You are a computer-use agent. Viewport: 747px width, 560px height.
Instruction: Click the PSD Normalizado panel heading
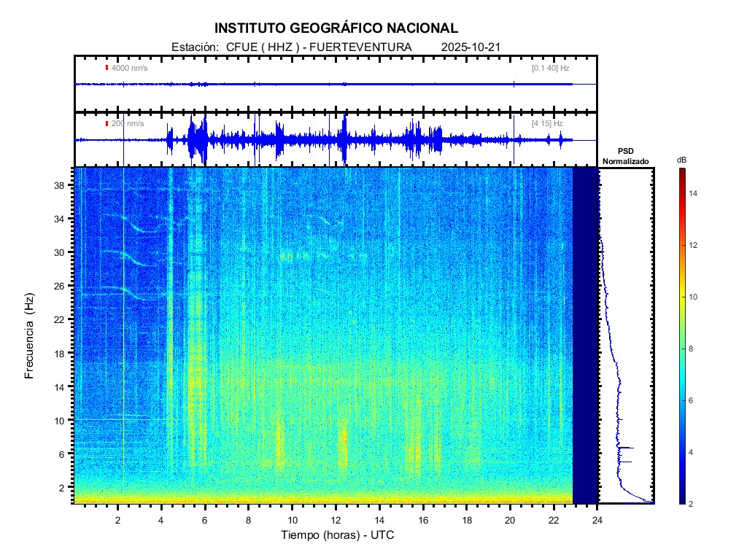click(625, 156)
